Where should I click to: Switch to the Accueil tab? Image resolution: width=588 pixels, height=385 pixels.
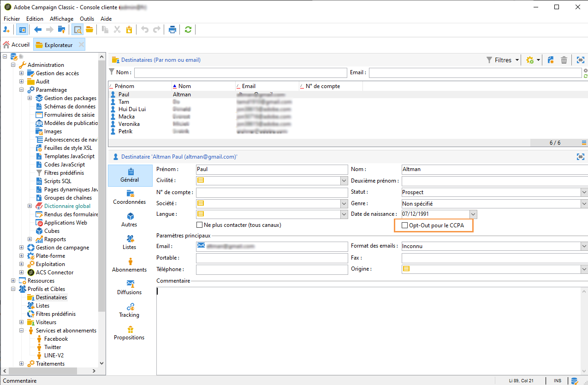tap(17, 45)
